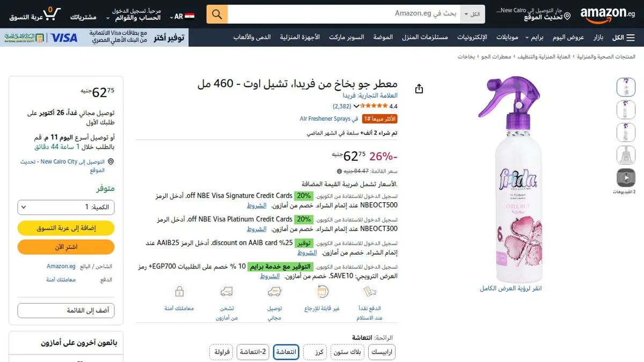Select the fourth product thumbnail
Image resolution: width=644 pixels, height=362 pixels.
626,154
